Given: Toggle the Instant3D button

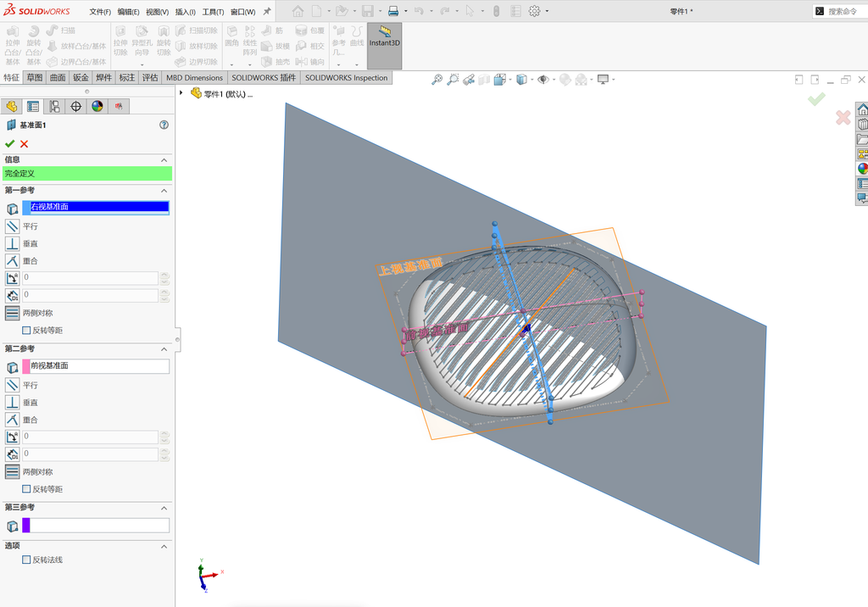Looking at the screenshot, I should pos(384,46).
